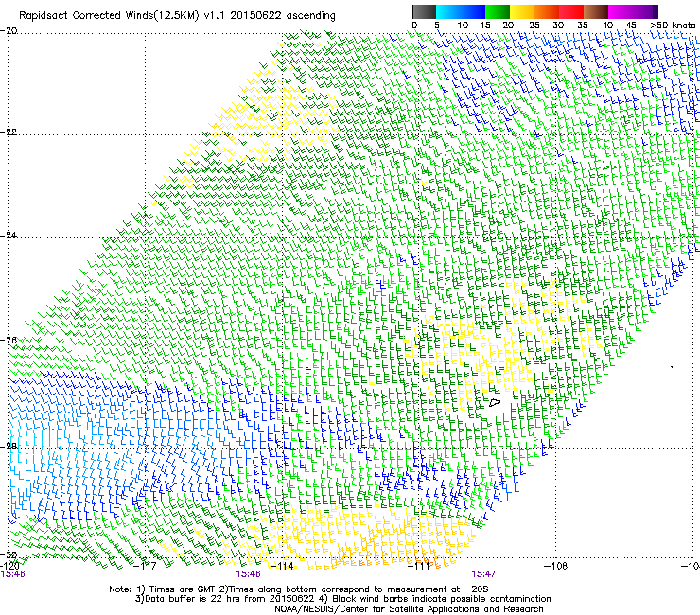Screen dimensions: 700x615
Task: Click the longitude axis label '-108'
Action: point(556,566)
